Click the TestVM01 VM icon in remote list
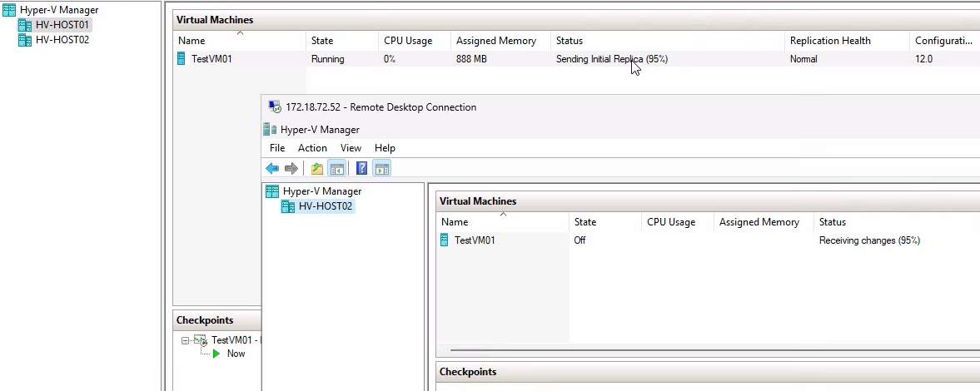 (445, 240)
